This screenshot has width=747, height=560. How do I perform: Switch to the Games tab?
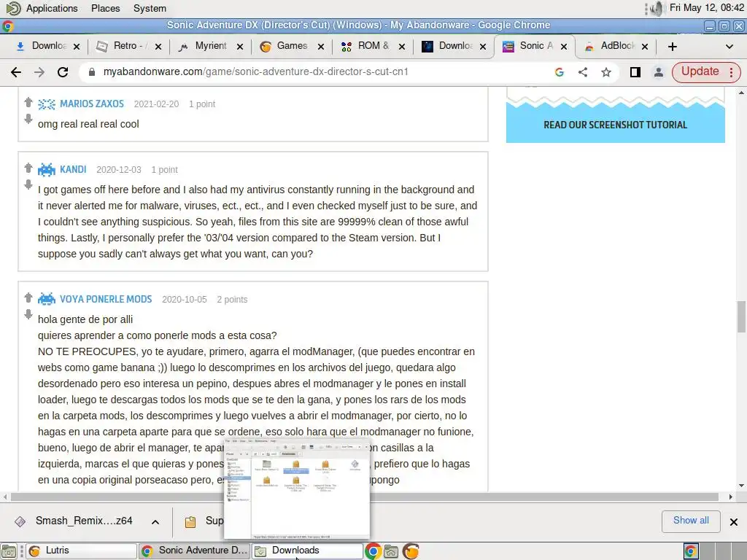pyautogui.click(x=292, y=46)
